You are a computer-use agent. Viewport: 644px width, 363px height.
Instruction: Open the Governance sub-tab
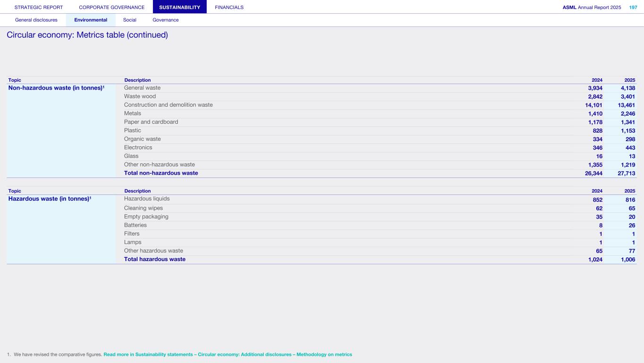pyautogui.click(x=166, y=20)
